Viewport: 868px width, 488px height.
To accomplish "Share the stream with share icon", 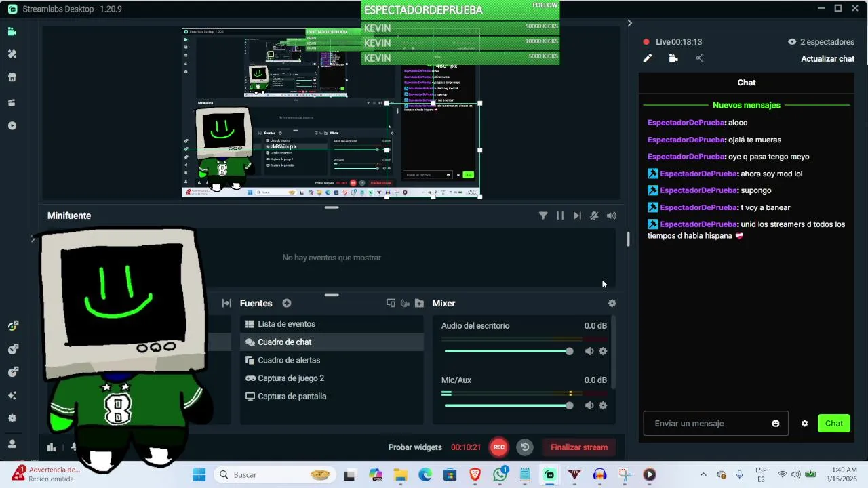I will (x=700, y=58).
